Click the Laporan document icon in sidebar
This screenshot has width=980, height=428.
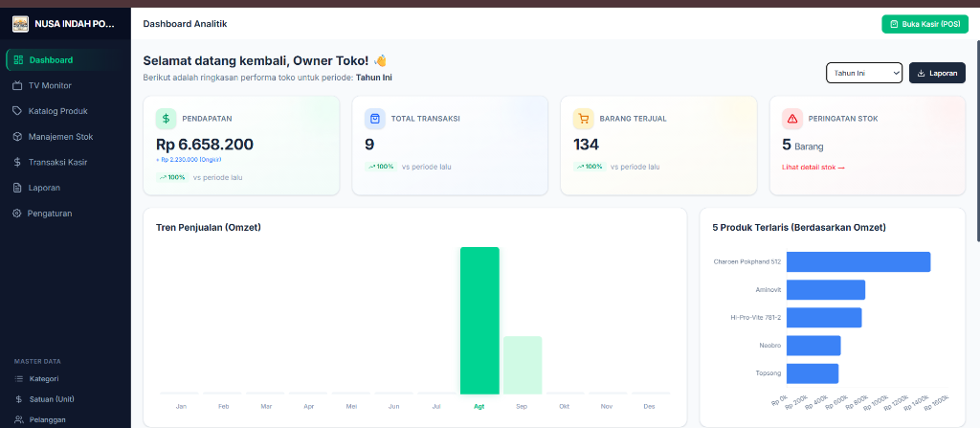click(17, 188)
